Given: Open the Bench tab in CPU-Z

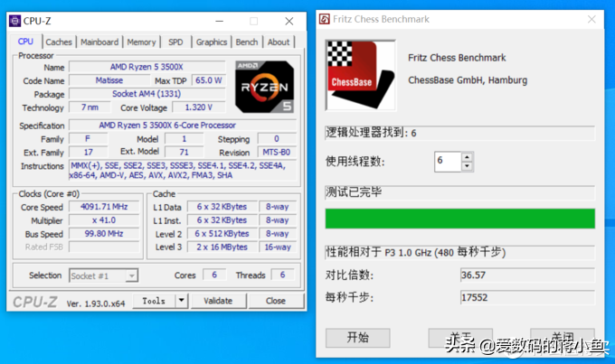Looking at the screenshot, I should coord(247,42).
